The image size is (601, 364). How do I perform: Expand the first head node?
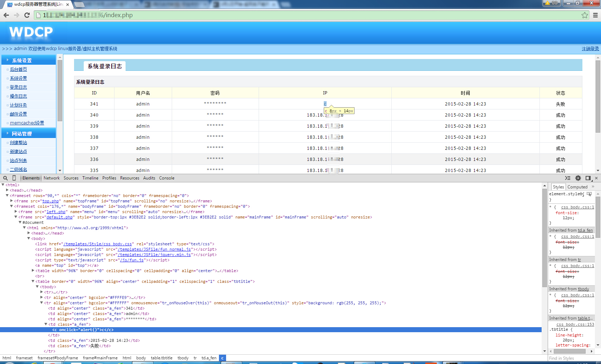pyautogui.click(x=7, y=190)
